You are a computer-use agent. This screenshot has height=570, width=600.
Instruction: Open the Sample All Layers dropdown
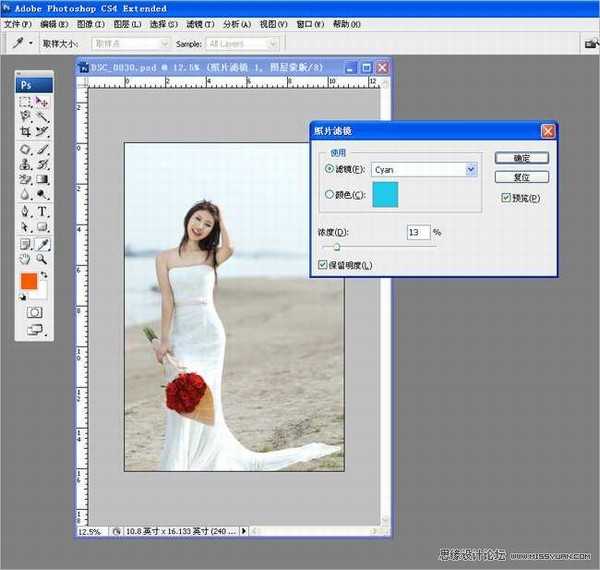point(242,44)
